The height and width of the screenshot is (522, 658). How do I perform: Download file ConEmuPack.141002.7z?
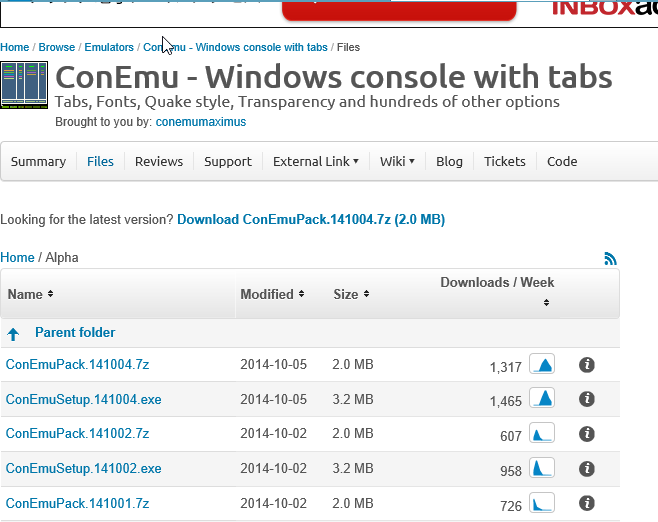[x=77, y=433]
